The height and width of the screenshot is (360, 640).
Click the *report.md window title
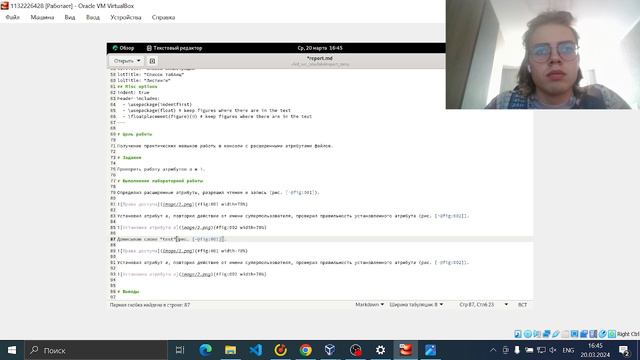(320, 58)
